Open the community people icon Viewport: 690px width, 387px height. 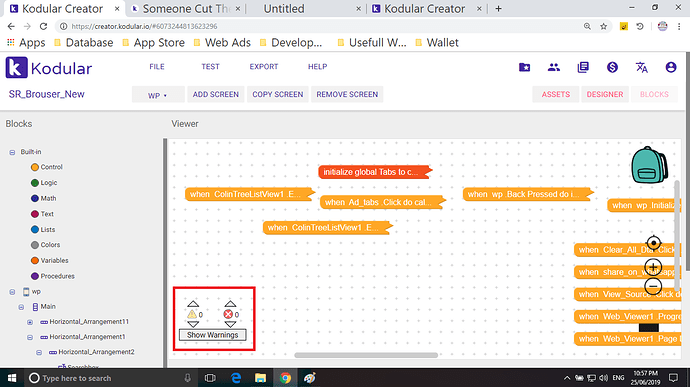(x=554, y=67)
